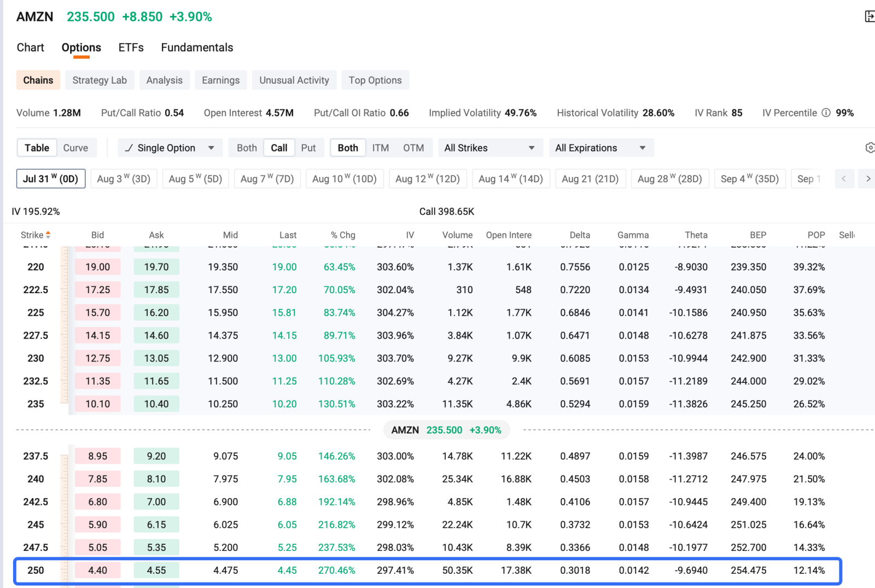
Task: Select the Chains sub-tab
Action: (x=38, y=80)
